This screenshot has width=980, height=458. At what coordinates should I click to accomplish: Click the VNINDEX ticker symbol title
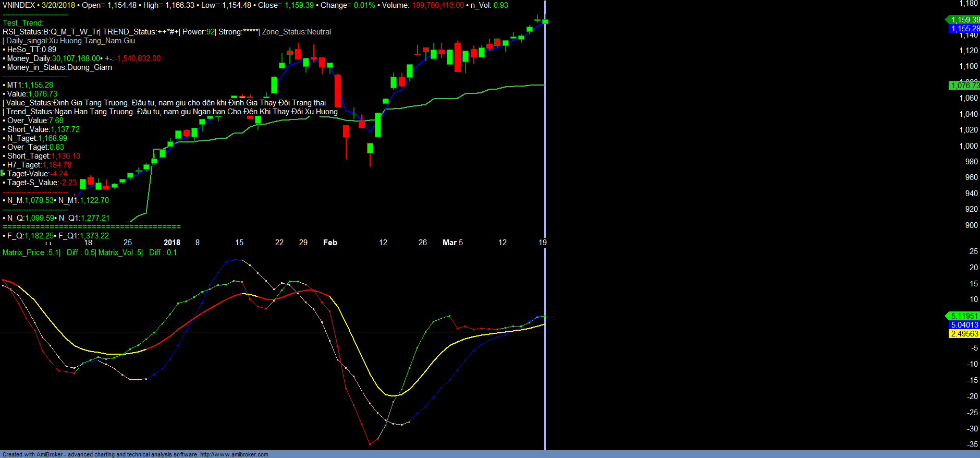click(x=19, y=5)
